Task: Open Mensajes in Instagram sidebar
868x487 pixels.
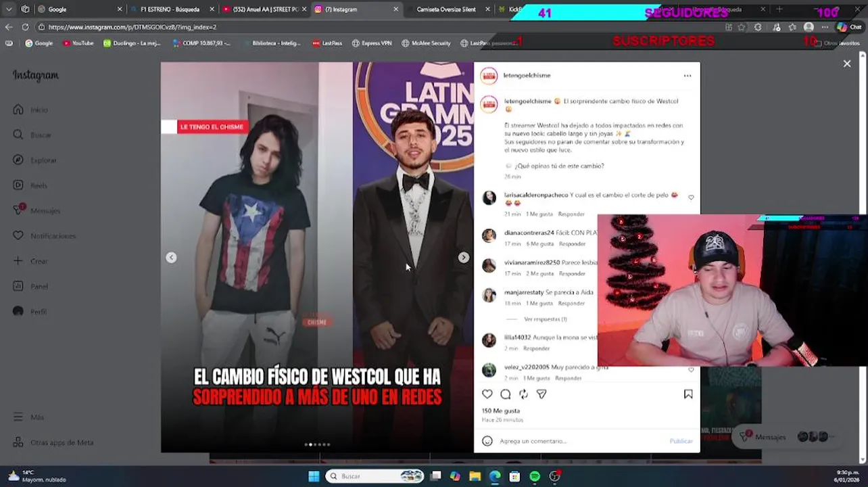Action: (x=37, y=210)
